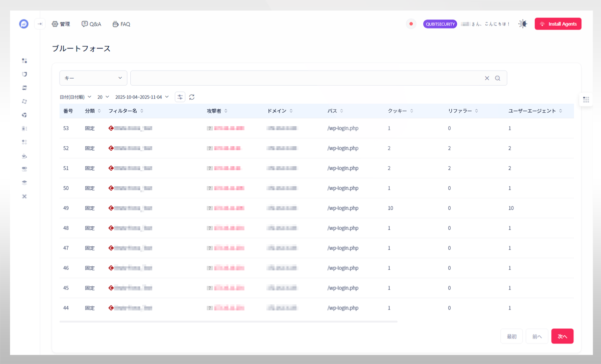
Task: Toggle dark/light theme with the sun-moon icon
Action: coord(523,24)
